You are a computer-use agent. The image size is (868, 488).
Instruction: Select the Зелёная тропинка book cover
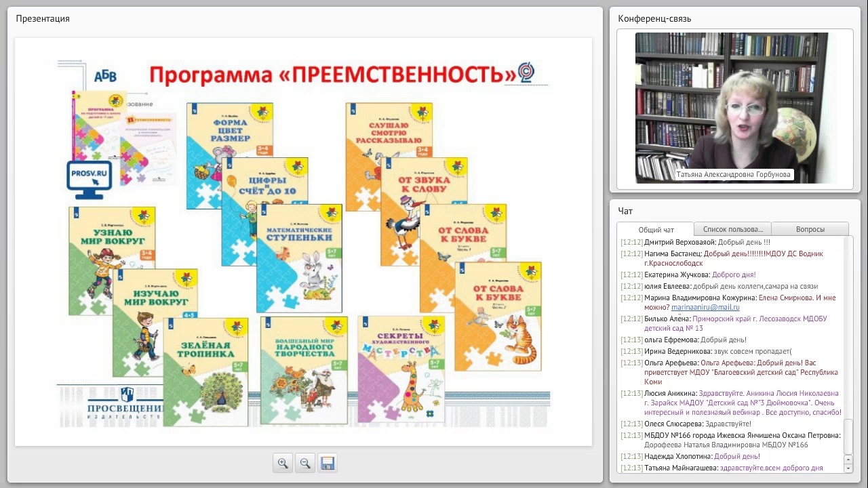coord(205,371)
